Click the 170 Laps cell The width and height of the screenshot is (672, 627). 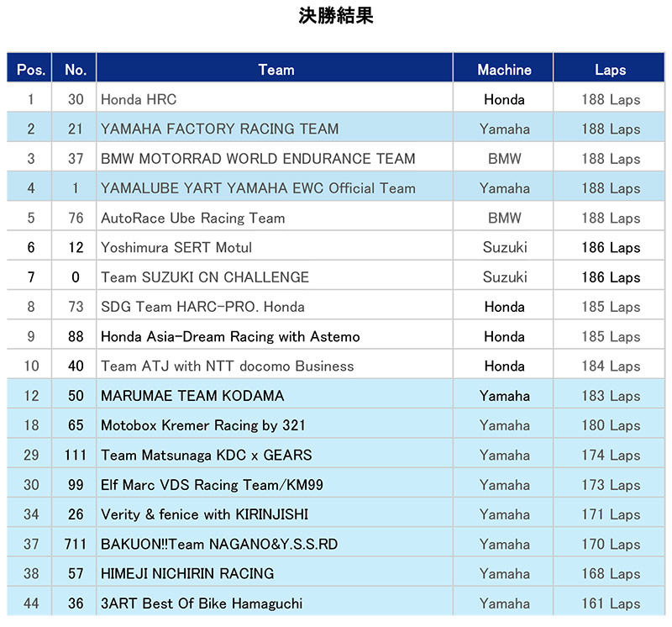point(609,543)
